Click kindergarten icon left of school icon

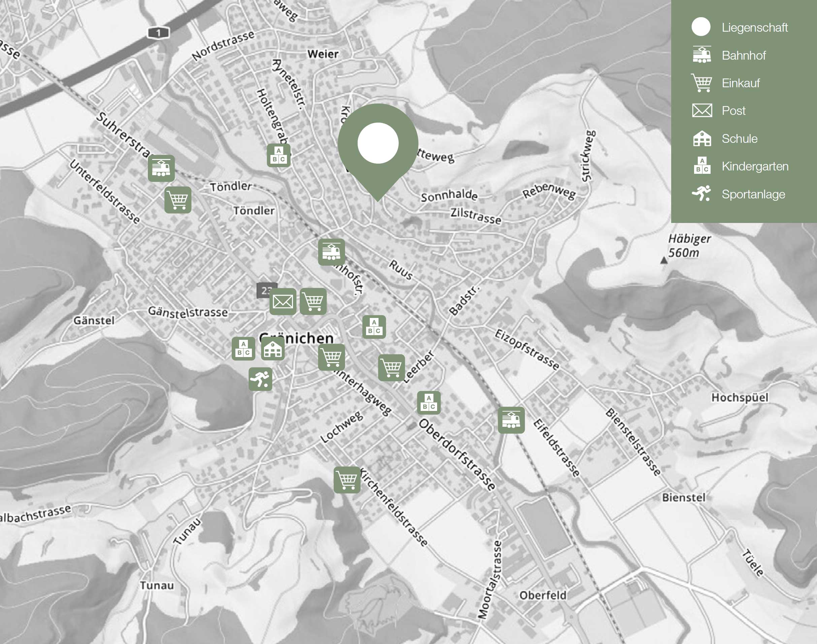tap(243, 349)
